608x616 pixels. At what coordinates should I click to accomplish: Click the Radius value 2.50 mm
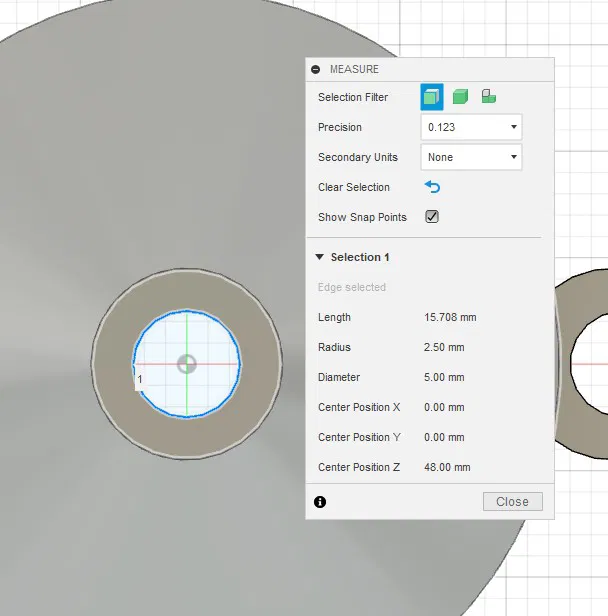(x=444, y=347)
